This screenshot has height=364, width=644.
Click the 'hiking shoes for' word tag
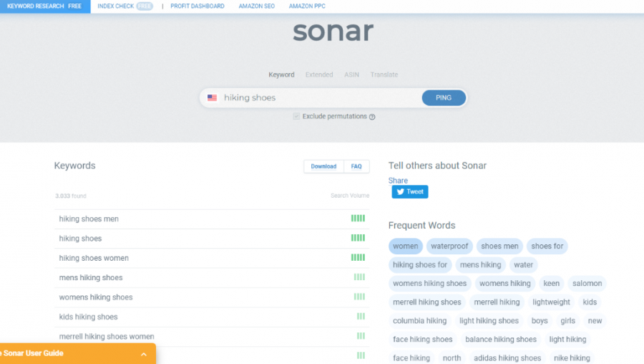click(420, 265)
